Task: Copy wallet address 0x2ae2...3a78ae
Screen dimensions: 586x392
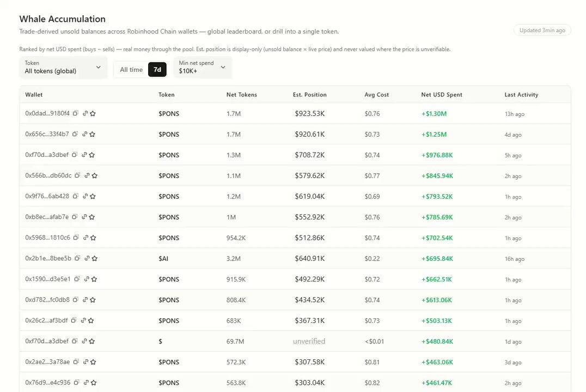Action: 76,362
